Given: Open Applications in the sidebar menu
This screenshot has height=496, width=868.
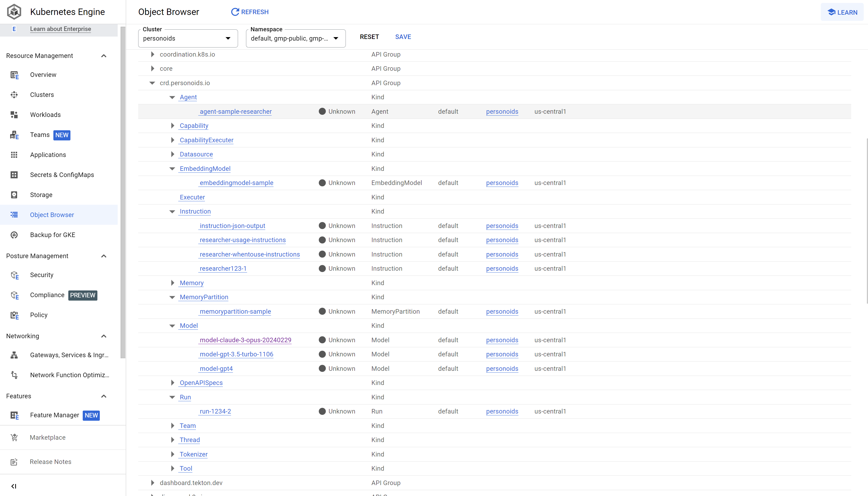Looking at the screenshot, I should [x=48, y=155].
